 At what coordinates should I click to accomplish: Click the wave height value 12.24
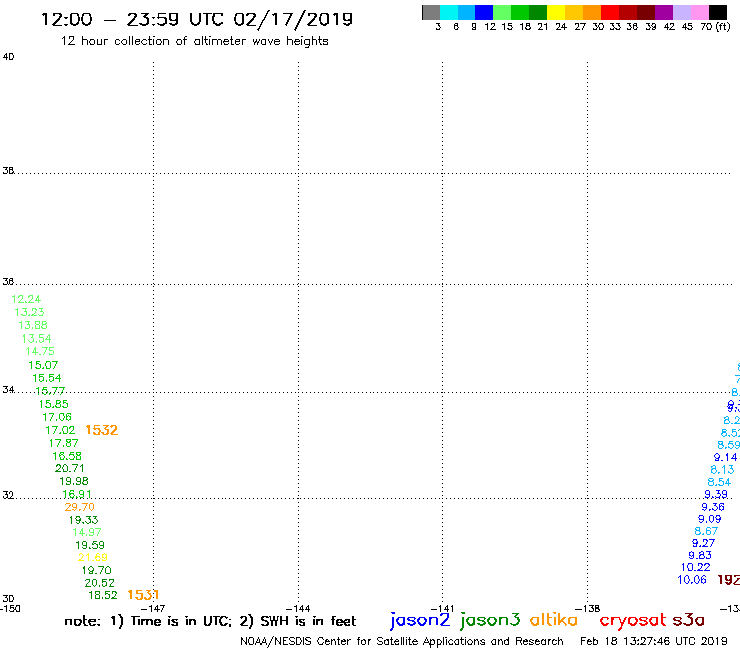(x=26, y=299)
